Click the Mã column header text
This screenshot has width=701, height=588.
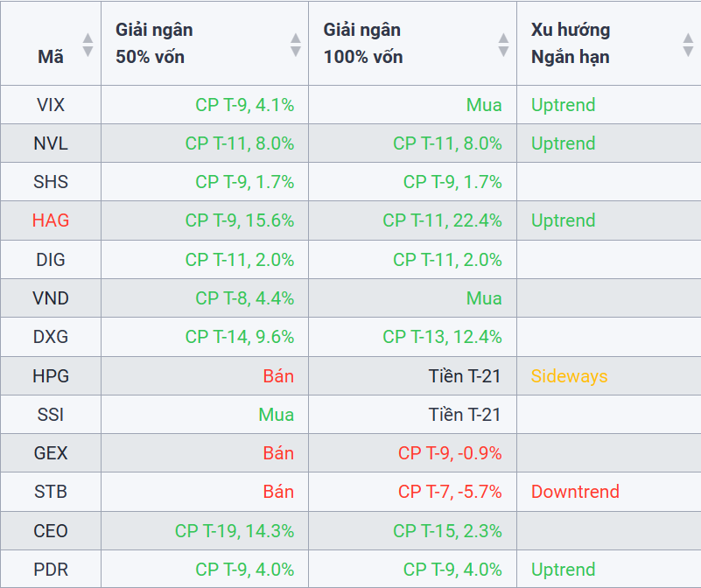51,57
